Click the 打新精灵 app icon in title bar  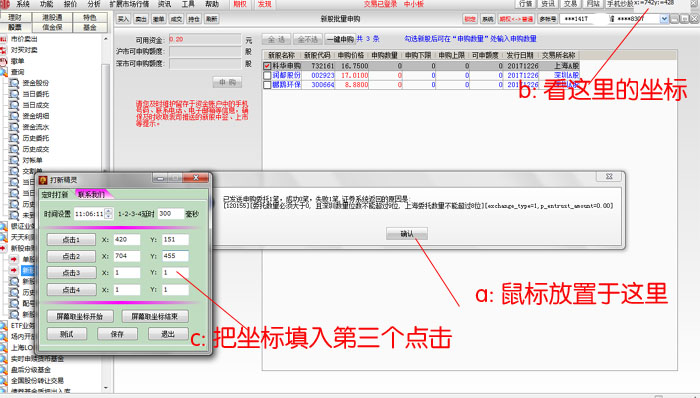tap(43, 180)
